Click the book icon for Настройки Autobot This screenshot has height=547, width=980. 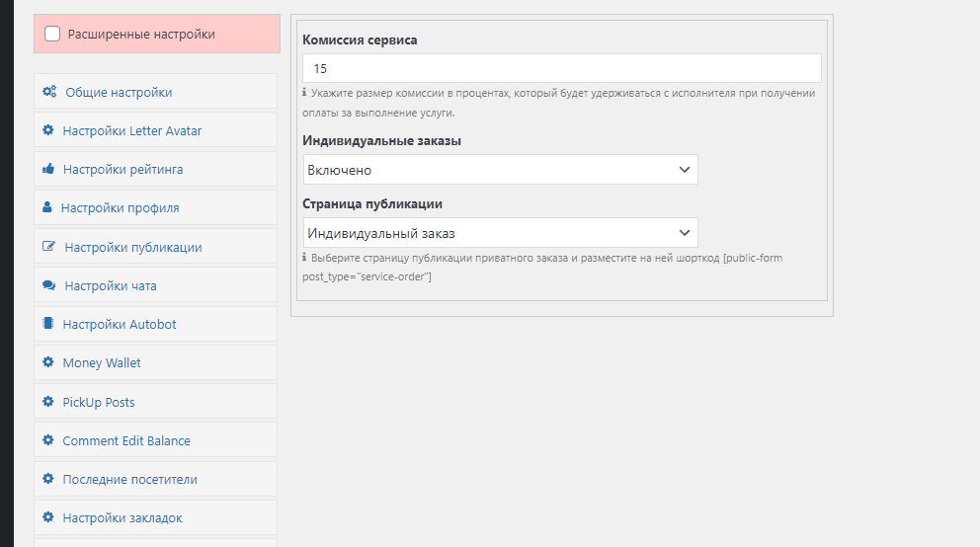[x=47, y=324]
